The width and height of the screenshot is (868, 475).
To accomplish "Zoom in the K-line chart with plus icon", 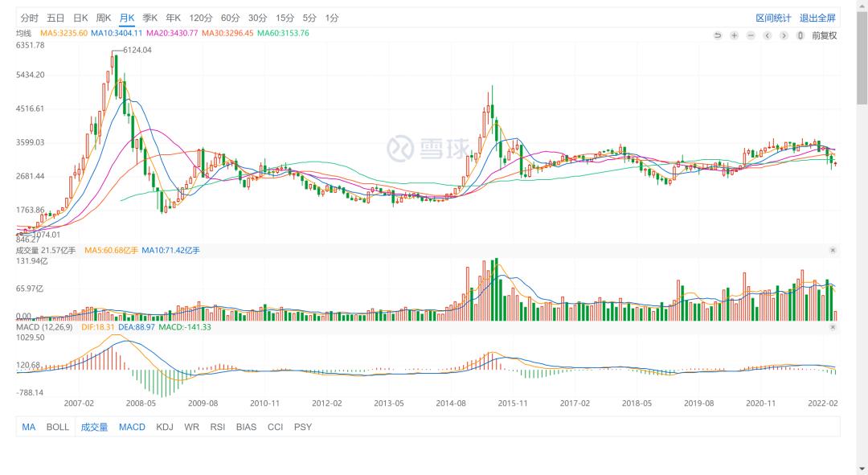I will 734,35.
